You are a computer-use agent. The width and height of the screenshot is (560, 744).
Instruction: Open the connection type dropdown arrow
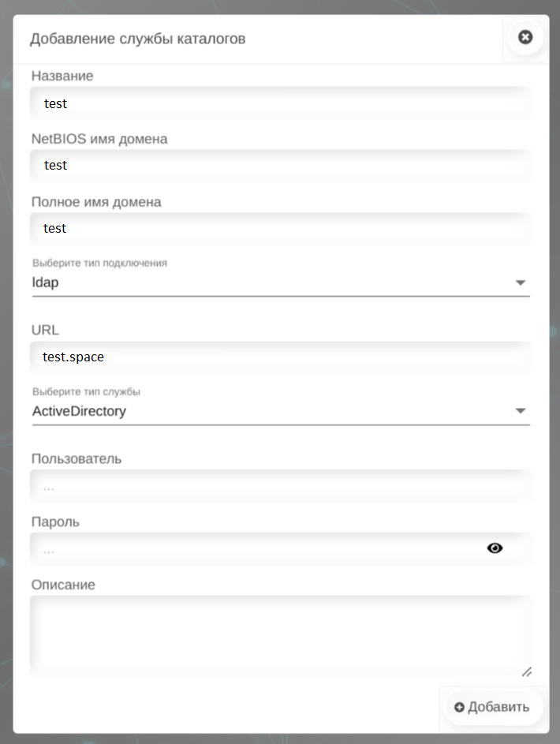pyautogui.click(x=520, y=282)
